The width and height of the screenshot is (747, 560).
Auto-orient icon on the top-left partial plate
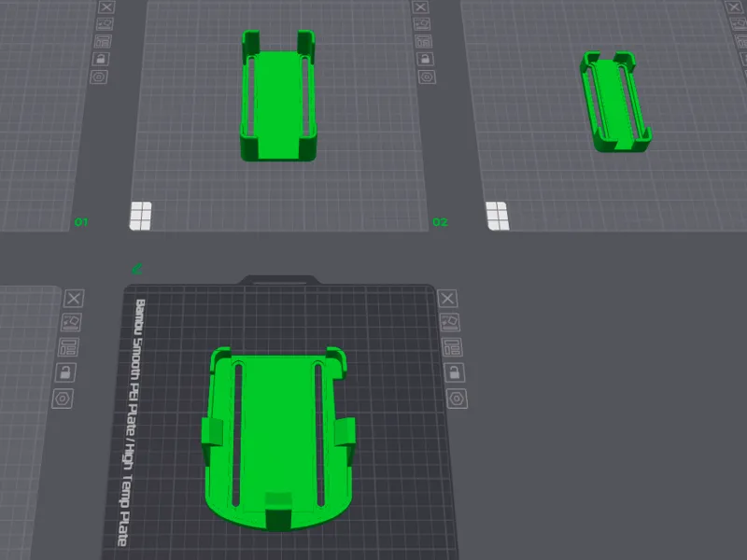tap(105, 24)
